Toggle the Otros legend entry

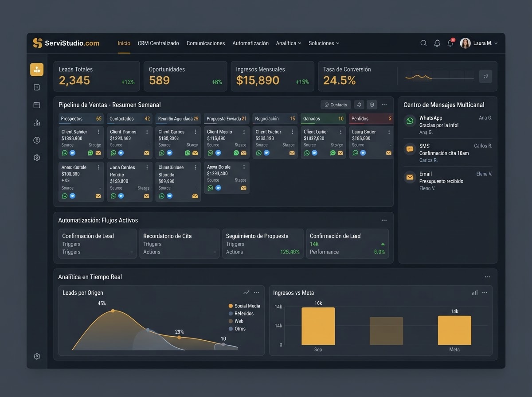[237, 329]
